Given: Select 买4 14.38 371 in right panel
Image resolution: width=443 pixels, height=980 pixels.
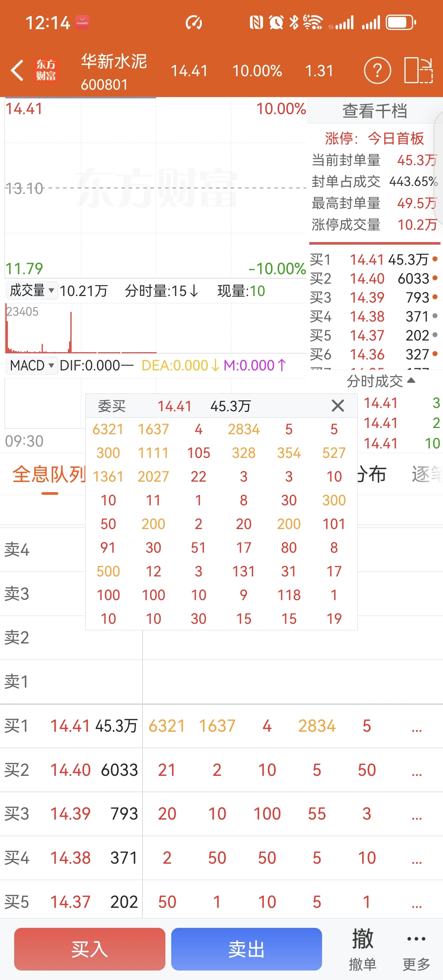Looking at the screenshot, I should pyautogui.click(x=374, y=316).
